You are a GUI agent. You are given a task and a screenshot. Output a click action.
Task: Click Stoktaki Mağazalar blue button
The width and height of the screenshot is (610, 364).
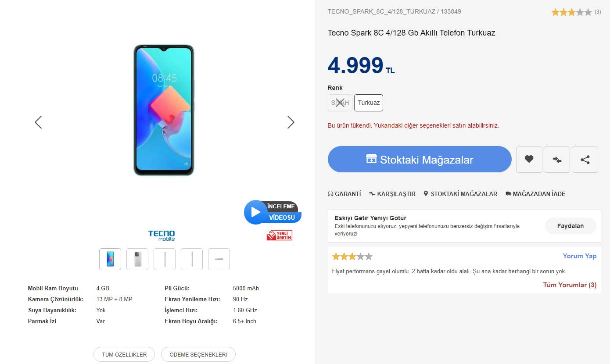[420, 159]
